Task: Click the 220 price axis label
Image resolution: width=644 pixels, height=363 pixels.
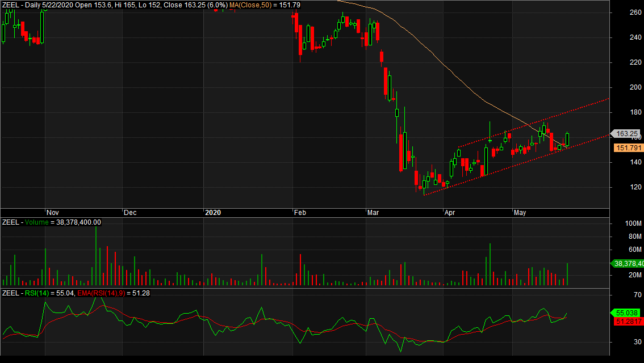Action: coord(635,62)
